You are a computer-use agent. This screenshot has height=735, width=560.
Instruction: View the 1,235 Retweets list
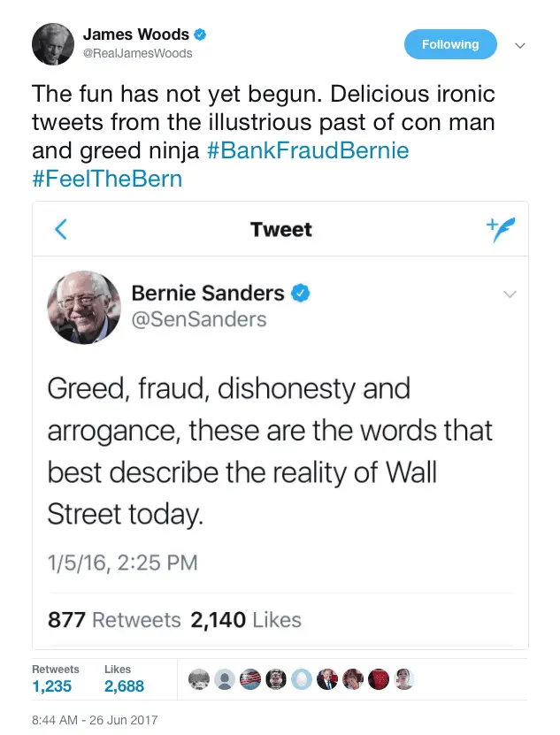(52, 685)
